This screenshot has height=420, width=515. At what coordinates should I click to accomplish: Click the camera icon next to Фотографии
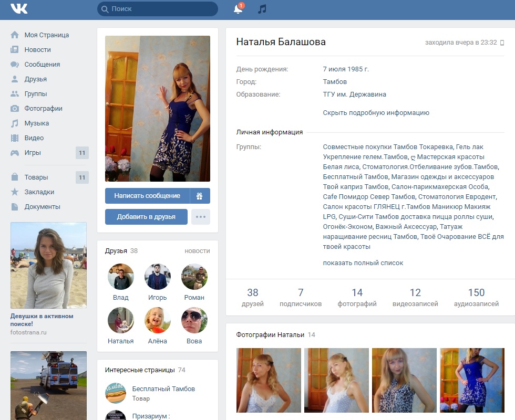(x=15, y=109)
